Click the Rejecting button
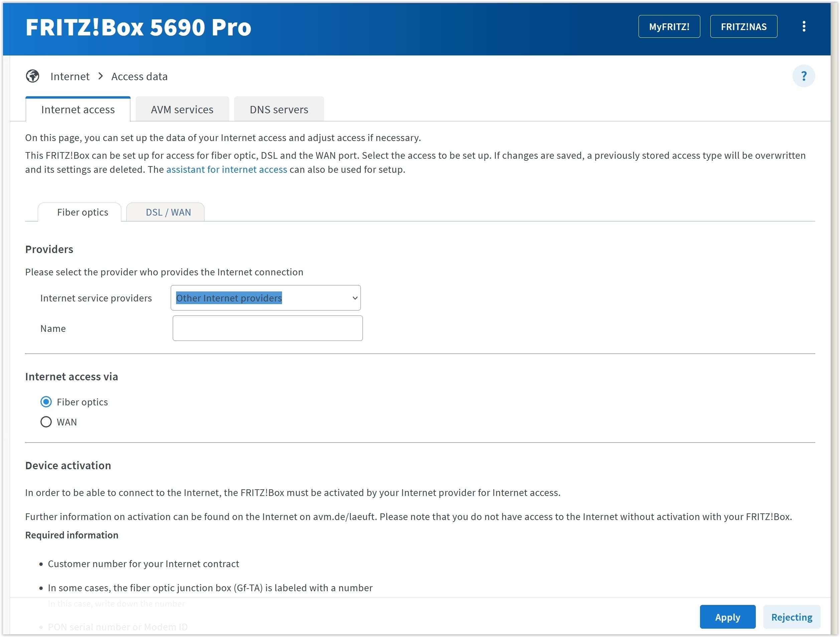 (x=792, y=617)
